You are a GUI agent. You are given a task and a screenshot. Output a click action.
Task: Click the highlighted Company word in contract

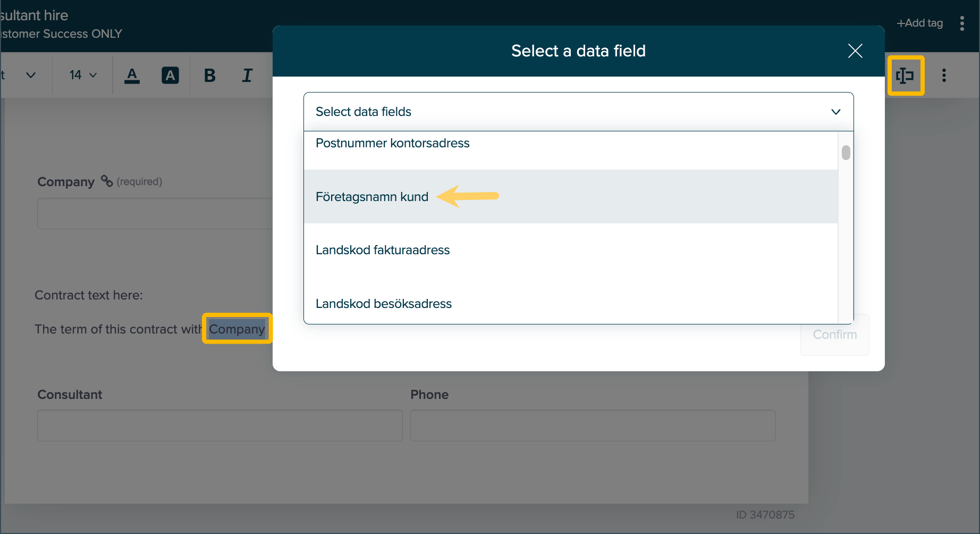tap(237, 329)
